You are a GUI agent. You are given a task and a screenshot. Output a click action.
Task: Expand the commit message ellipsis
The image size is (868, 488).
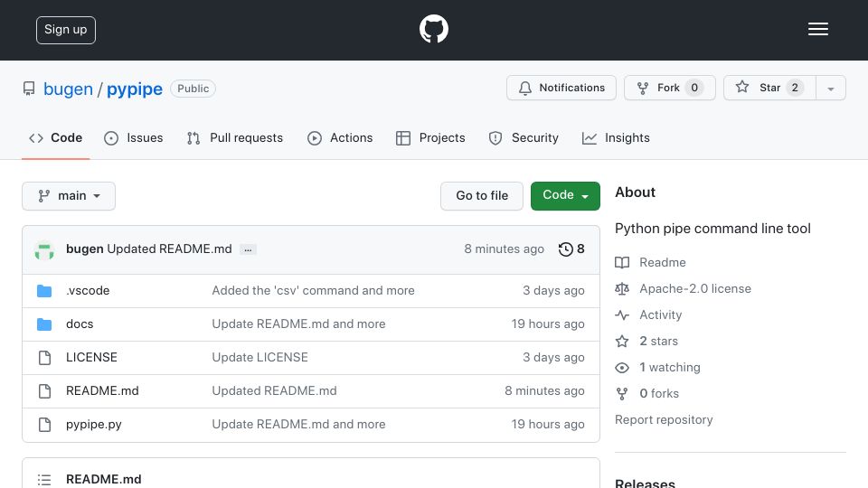coord(248,249)
